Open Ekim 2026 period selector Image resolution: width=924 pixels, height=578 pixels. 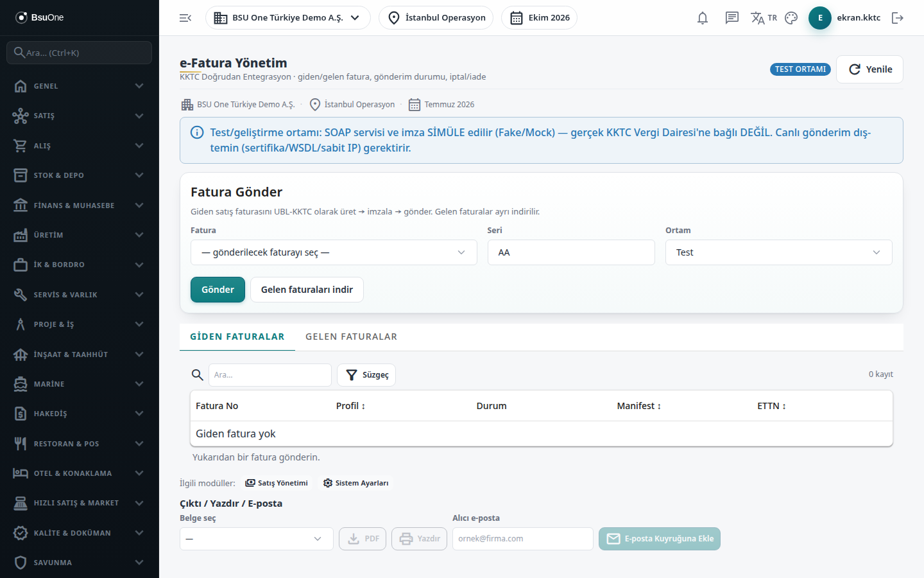(x=539, y=18)
